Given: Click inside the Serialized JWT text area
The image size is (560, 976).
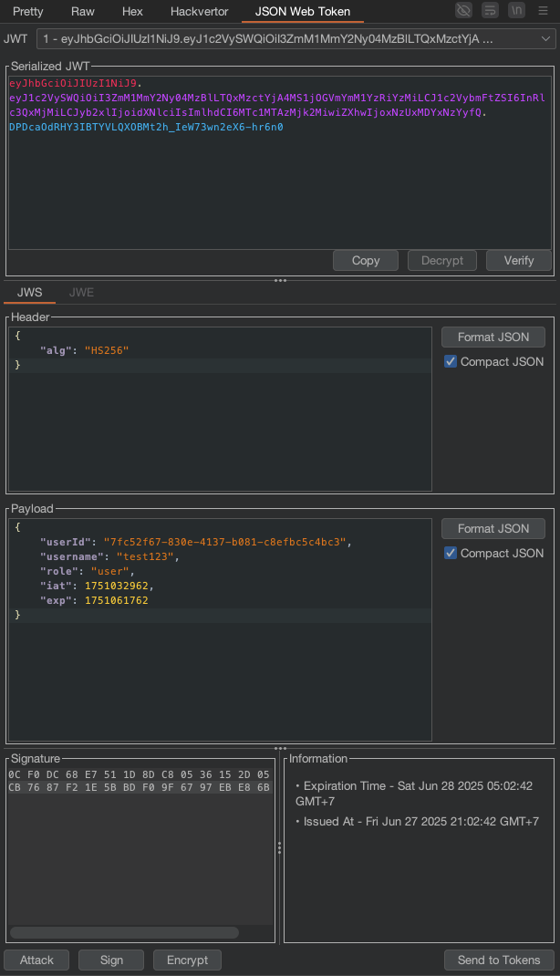Looking at the screenshot, I should click(279, 162).
